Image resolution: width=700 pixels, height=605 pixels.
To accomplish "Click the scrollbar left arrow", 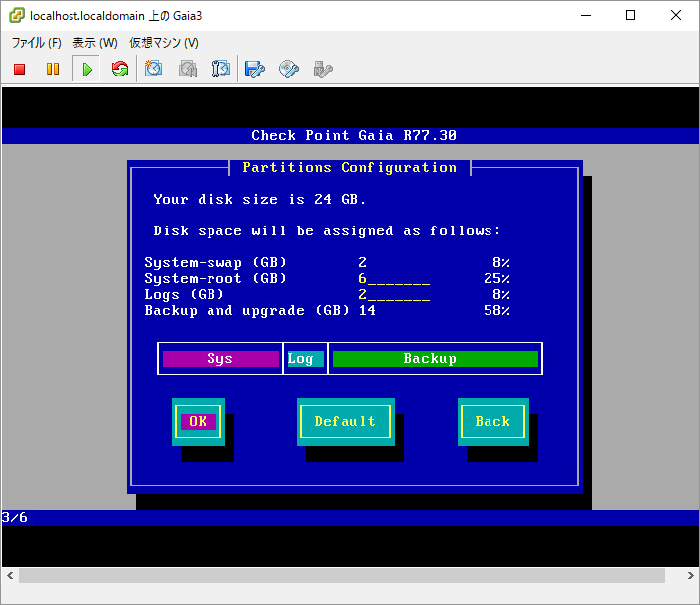I will [10, 575].
